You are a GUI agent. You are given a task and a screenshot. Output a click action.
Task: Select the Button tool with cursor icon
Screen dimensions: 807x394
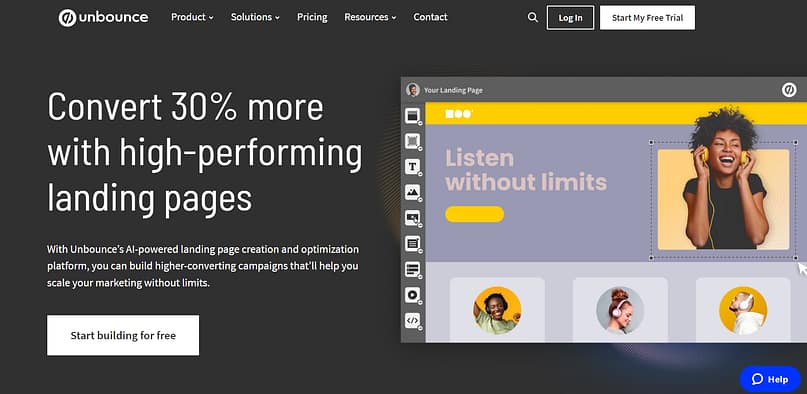pos(412,218)
